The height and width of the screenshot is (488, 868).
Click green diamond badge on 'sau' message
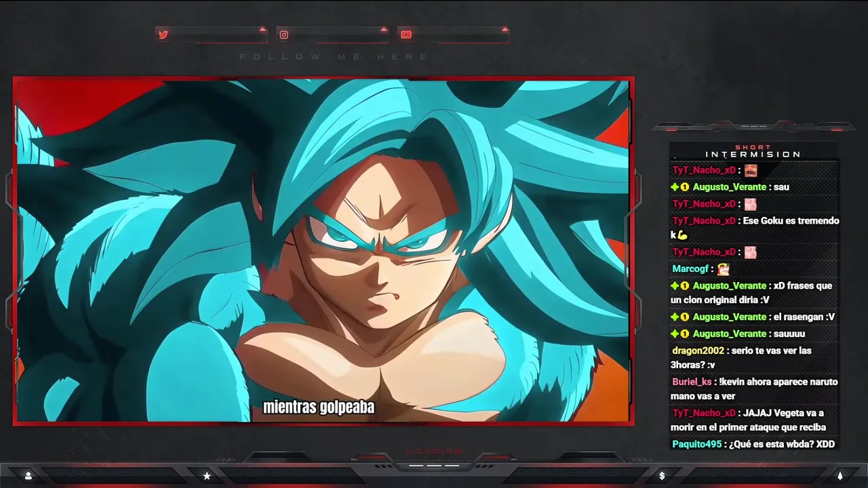point(675,187)
